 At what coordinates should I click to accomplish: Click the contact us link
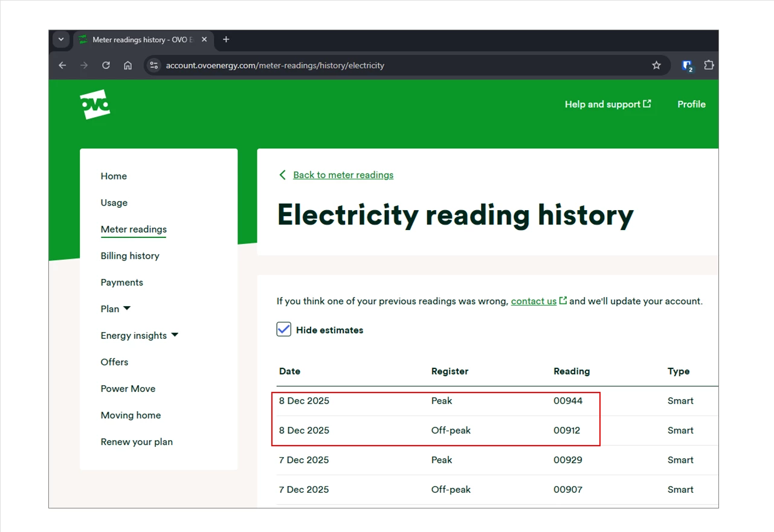pos(534,301)
